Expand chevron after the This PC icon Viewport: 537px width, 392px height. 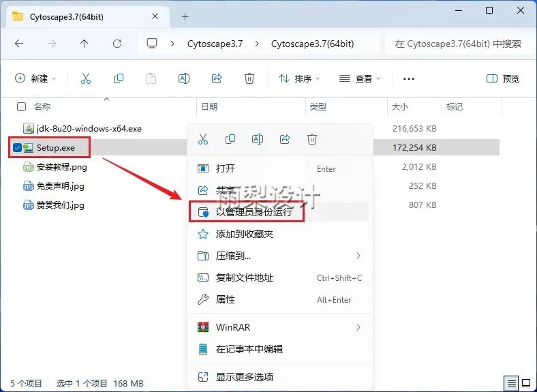pyautogui.click(x=172, y=44)
